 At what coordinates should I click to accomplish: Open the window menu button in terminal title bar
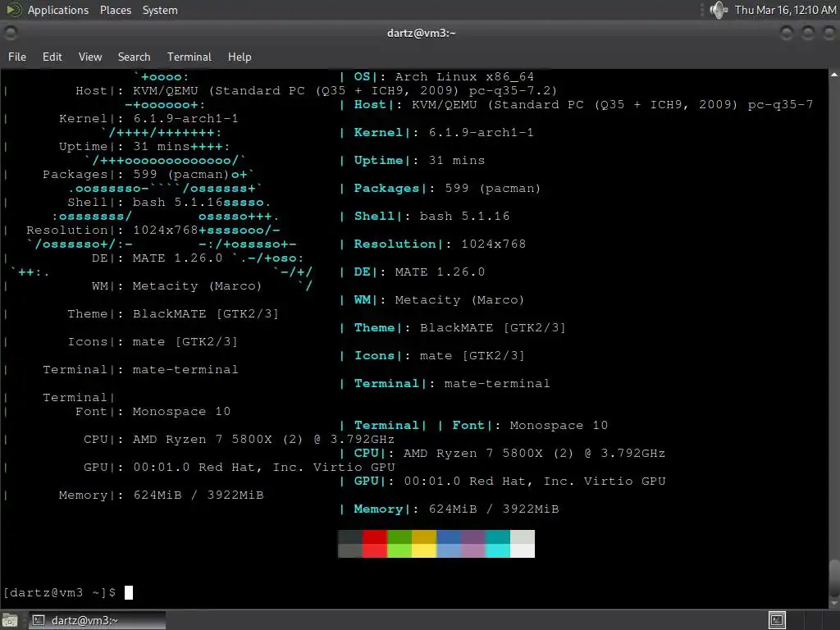tap(10, 33)
